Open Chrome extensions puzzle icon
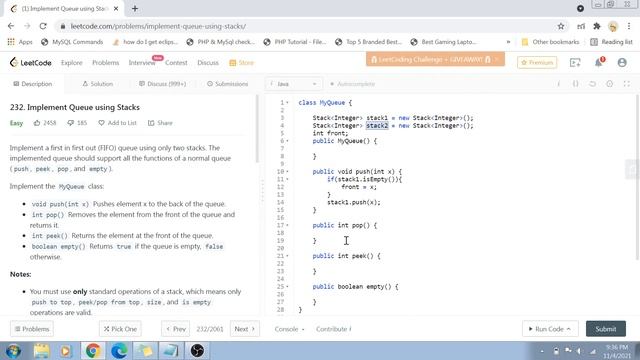The height and width of the screenshot is (360, 640). point(597,26)
